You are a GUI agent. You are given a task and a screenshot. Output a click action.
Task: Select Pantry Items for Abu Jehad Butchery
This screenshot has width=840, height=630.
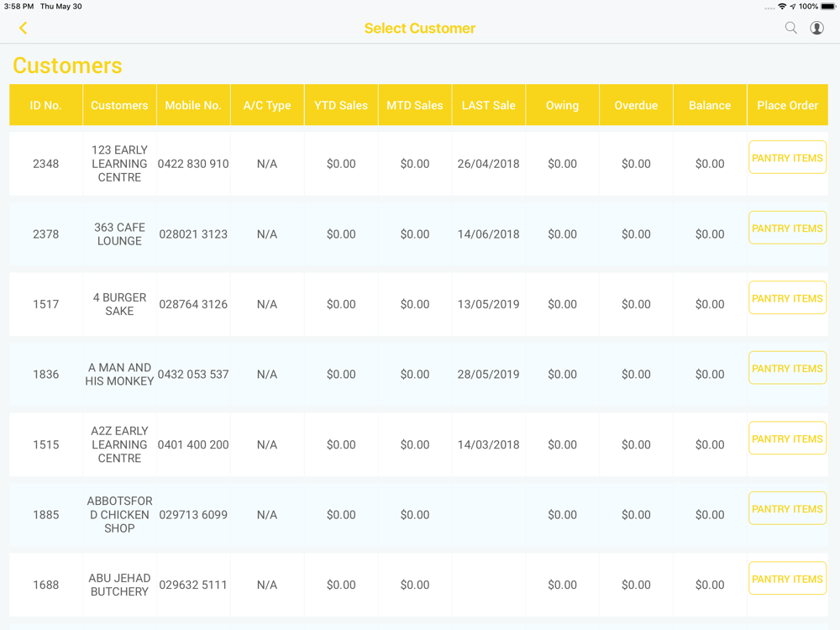(787, 579)
